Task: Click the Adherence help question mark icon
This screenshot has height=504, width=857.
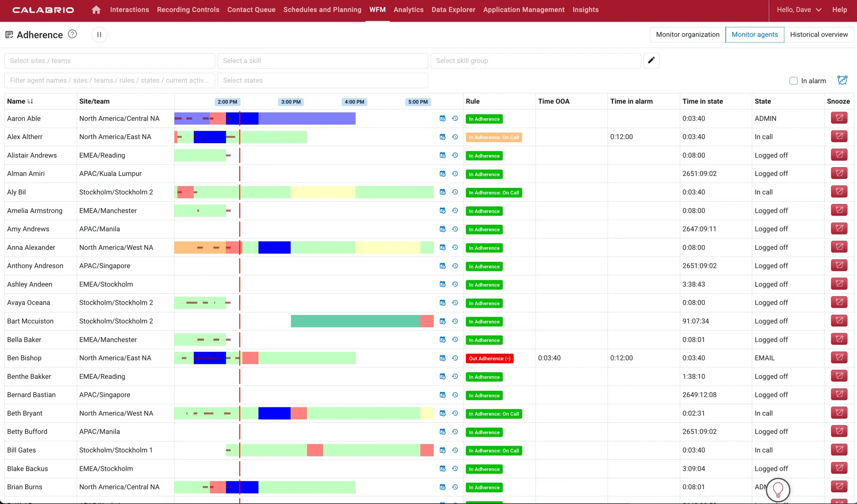Action: pyautogui.click(x=72, y=34)
